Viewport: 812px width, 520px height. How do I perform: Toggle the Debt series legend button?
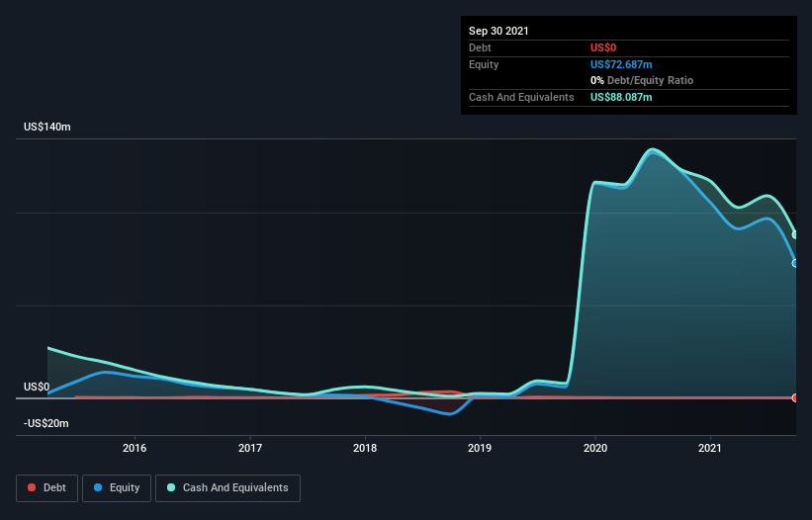[47, 488]
